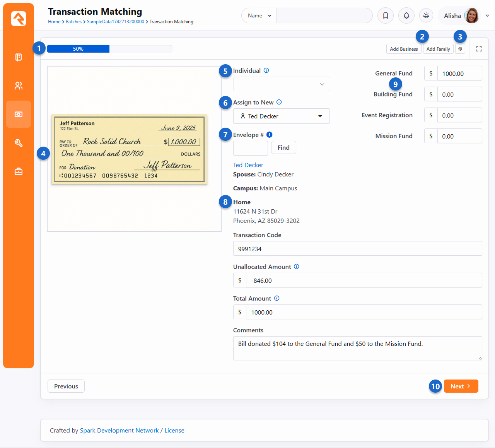Go to Batches in the breadcrumb
The width and height of the screenshot is (495, 448).
coord(73,22)
